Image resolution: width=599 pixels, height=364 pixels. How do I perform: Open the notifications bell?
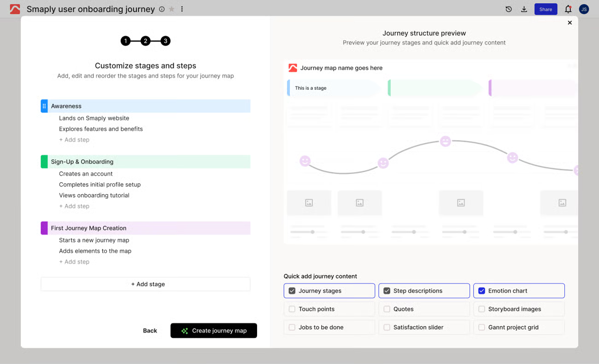click(x=568, y=9)
